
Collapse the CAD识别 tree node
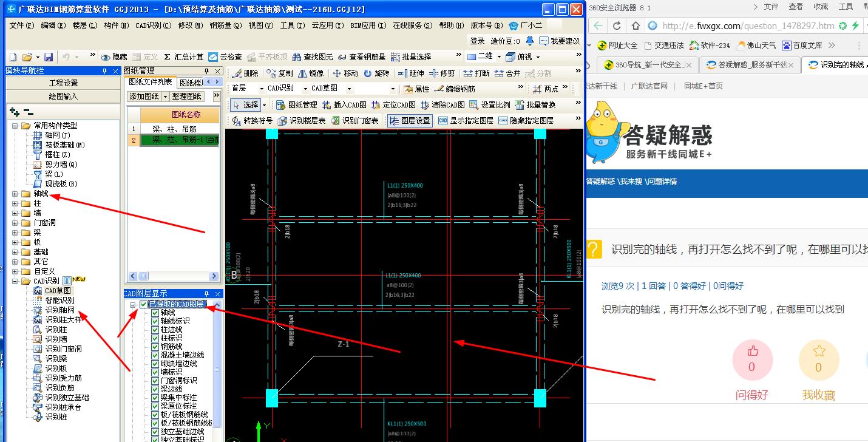click(x=15, y=281)
